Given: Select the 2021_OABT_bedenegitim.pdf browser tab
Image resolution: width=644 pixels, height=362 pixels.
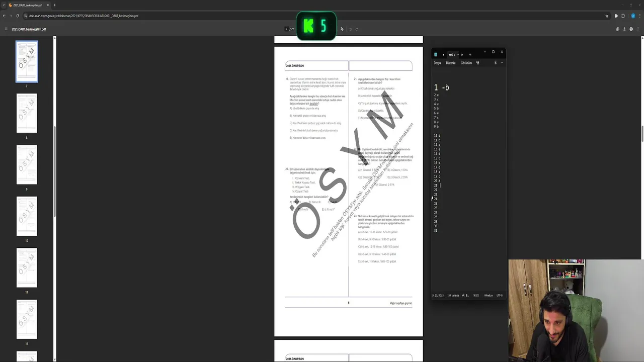Looking at the screenshot, I should [29, 5].
